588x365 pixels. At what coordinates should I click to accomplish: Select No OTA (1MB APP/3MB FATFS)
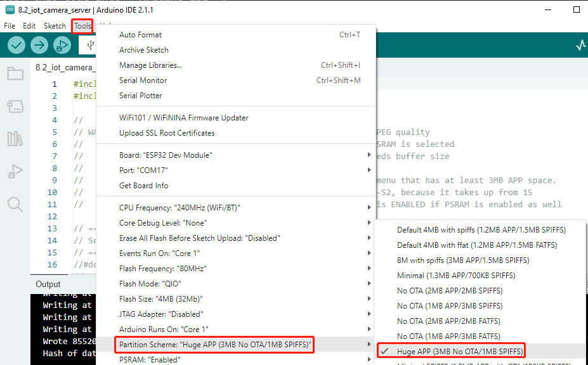[x=480, y=336]
